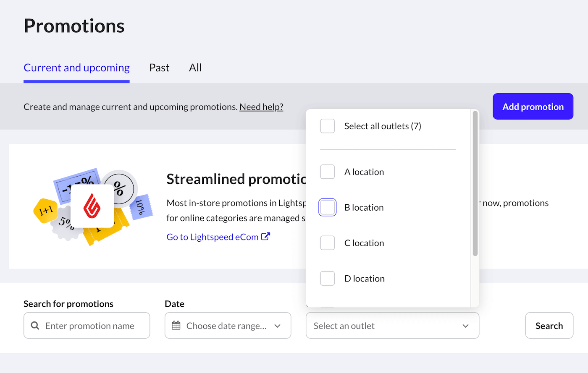Click the Add promotion button

tap(533, 106)
